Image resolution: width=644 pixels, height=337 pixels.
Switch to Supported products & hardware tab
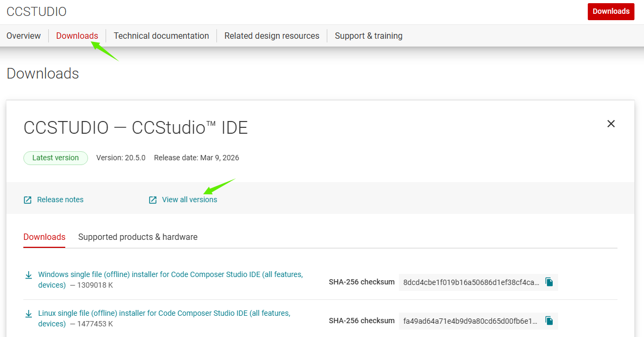(x=138, y=237)
